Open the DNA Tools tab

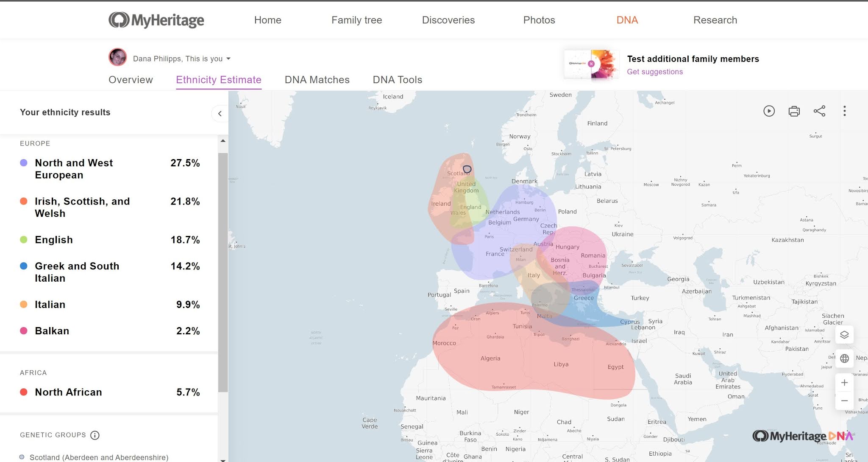point(397,80)
